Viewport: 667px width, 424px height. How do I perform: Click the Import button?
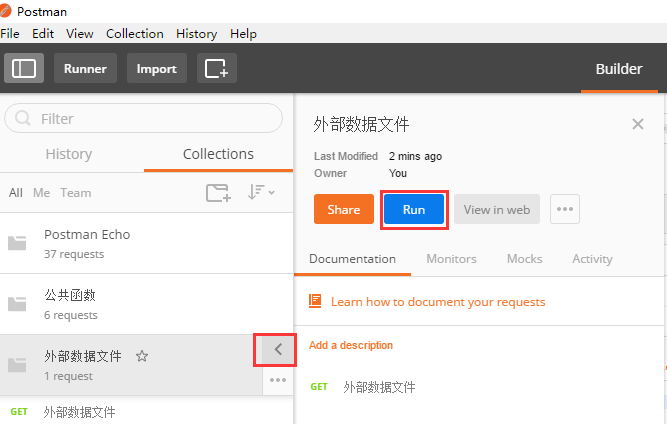point(157,68)
